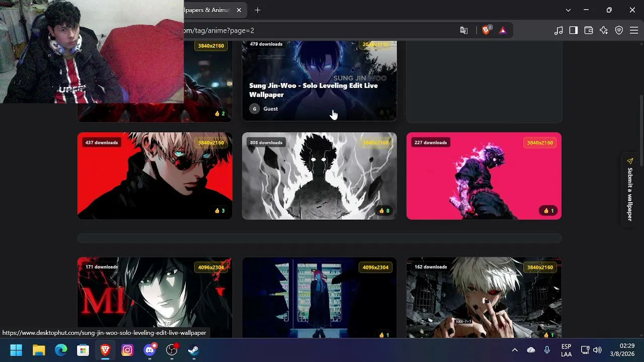Click 3840x2160 badge on the 437-downloads card
Viewport: 644px width, 362px height.
pos(211,143)
